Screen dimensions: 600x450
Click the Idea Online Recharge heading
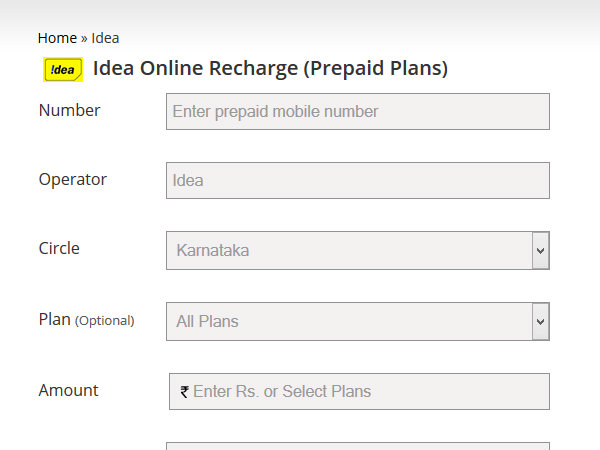pos(270,69)
